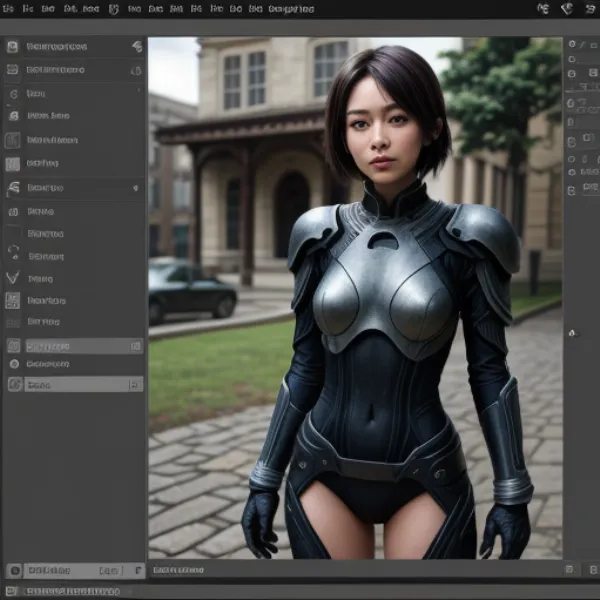Select the checkmark-shaped icon in left sidebar
This screenshot has width=600, height=600.
(13, 277)
